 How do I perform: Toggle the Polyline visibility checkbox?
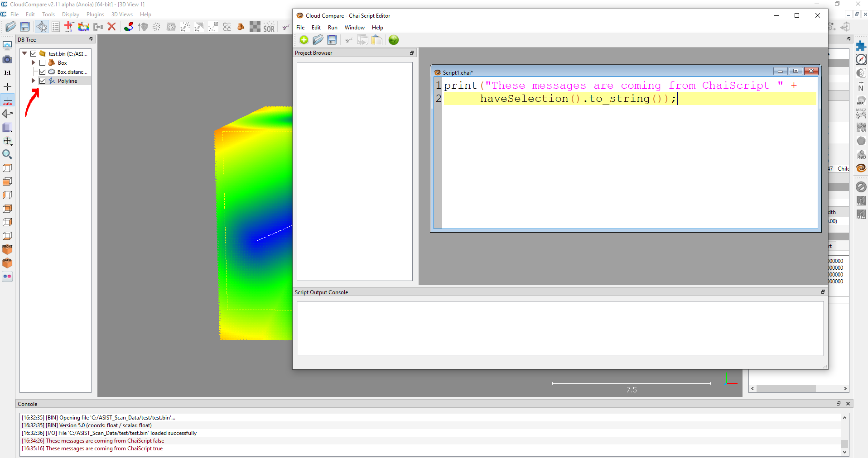click(43, 81)
